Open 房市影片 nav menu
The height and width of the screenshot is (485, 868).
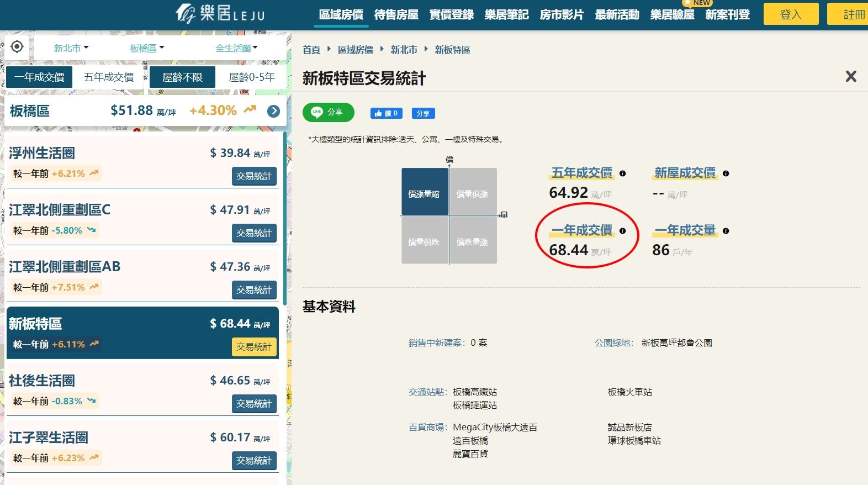[562, 15]
